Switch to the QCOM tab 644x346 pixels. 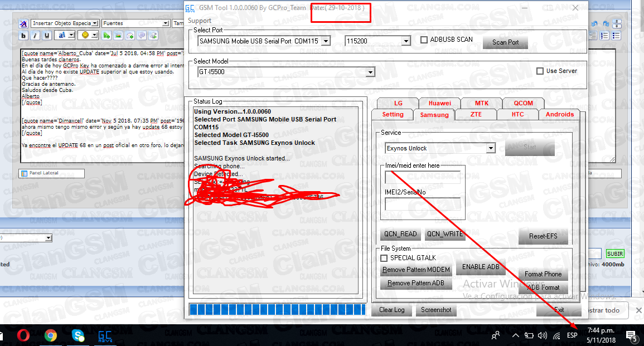[x=523, y=103]
